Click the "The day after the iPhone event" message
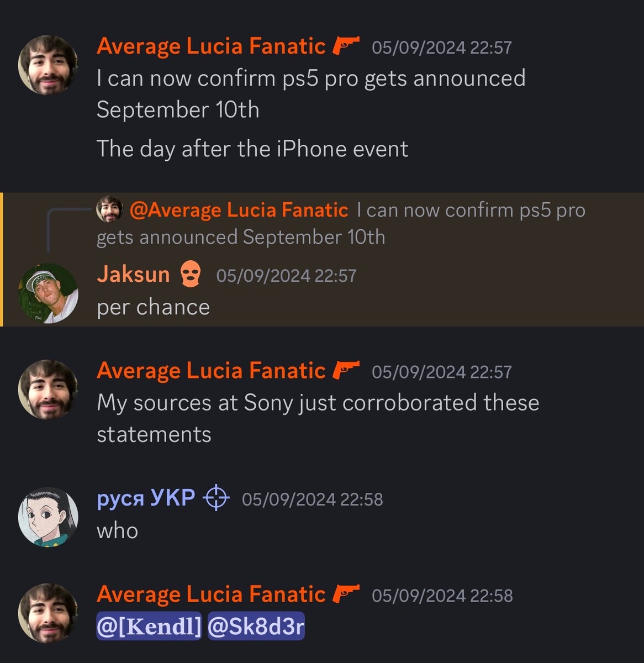The image size is (644, 663). point(252,149)
